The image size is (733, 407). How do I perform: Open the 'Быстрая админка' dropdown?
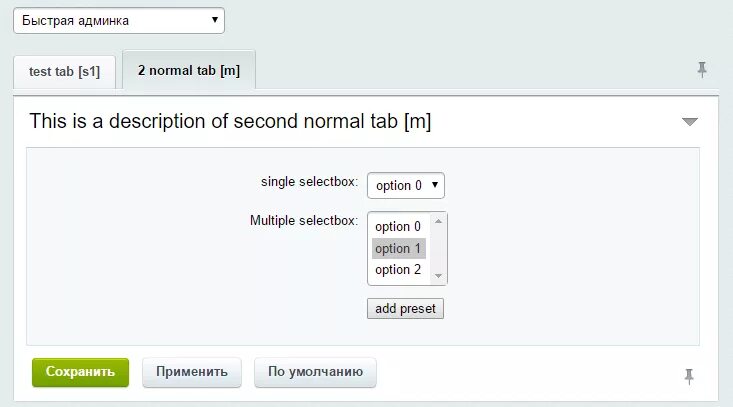(119, 20)
